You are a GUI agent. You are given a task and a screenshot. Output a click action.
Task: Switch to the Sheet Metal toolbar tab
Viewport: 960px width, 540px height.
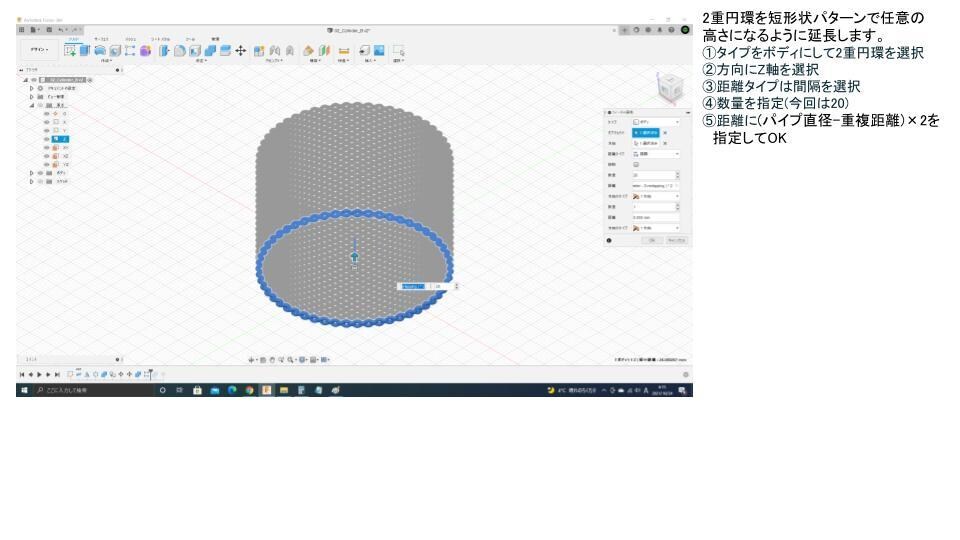[160, 39]
